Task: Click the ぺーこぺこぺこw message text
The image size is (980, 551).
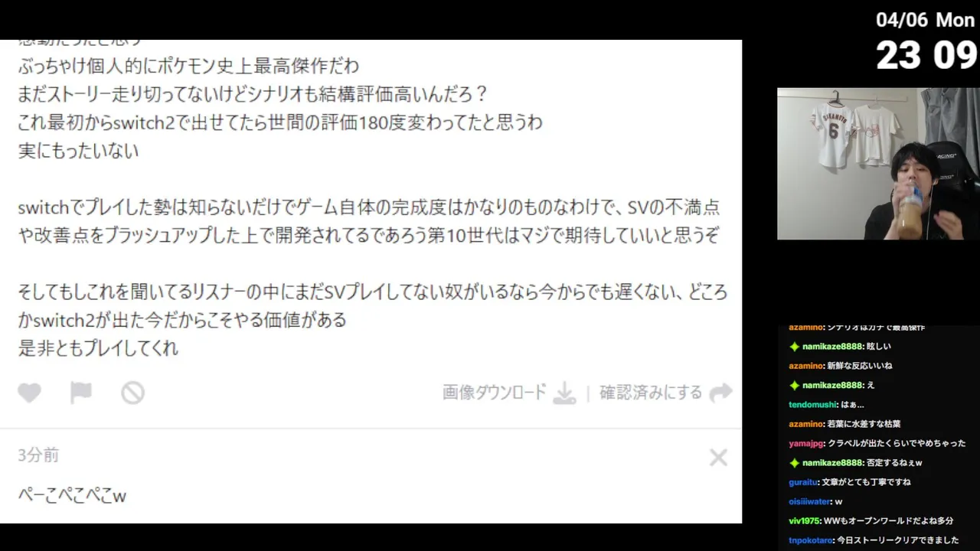Action: pos(72,496)
